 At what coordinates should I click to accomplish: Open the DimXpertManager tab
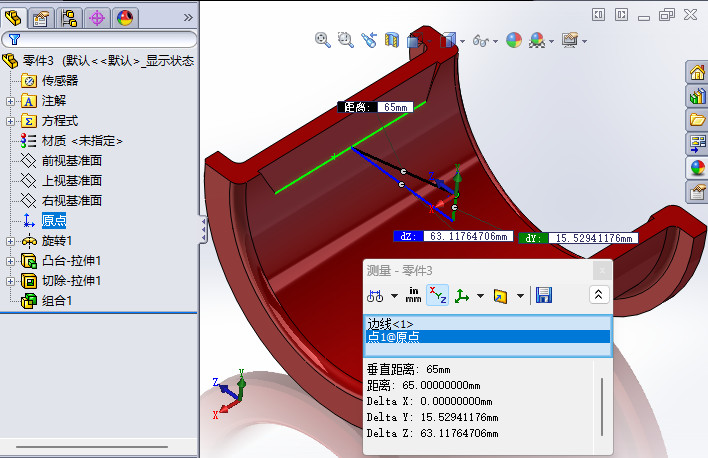[97, 19]
